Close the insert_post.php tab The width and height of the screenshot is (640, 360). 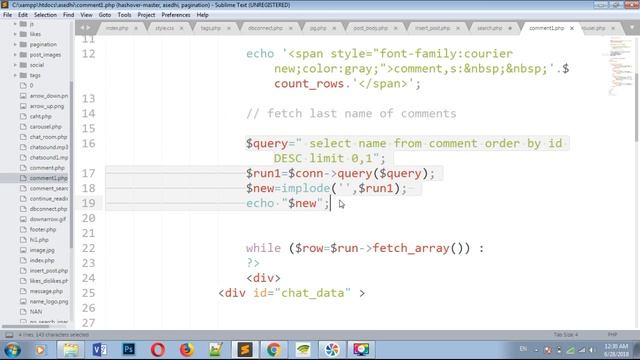458,28
